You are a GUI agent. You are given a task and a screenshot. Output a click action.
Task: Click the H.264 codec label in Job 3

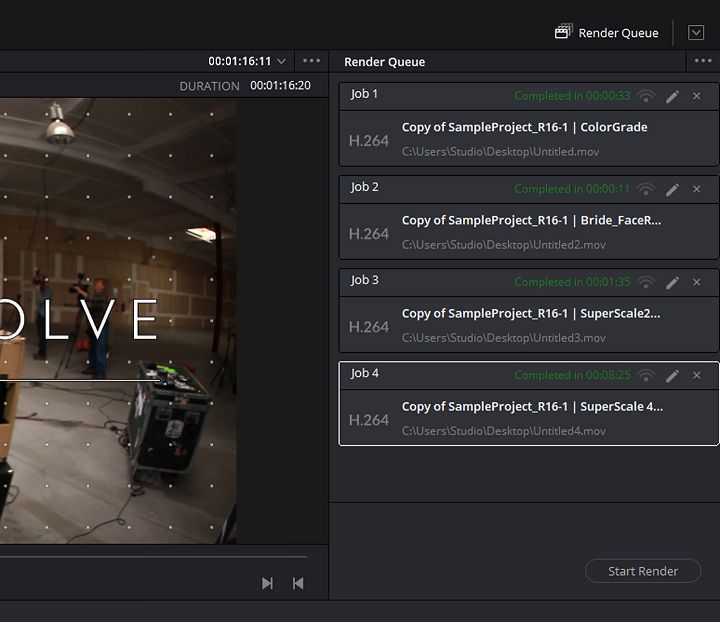click(368, 327)
